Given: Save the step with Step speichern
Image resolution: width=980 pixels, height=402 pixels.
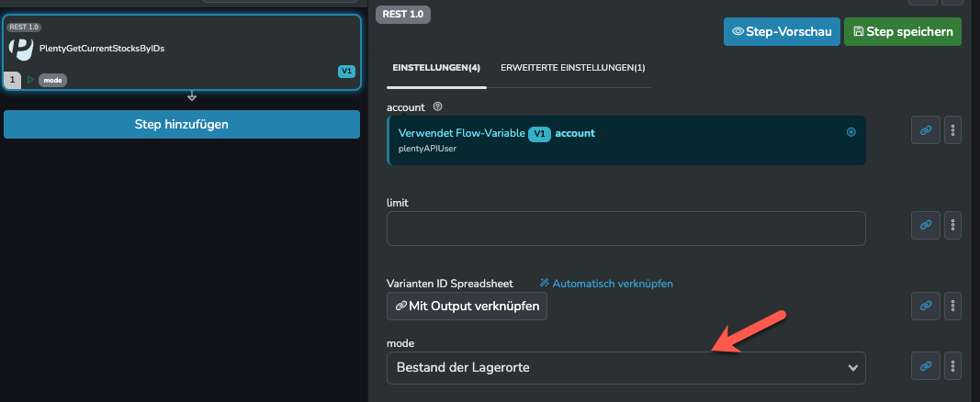Looking at the screenshot, I should tap(902, 32).
